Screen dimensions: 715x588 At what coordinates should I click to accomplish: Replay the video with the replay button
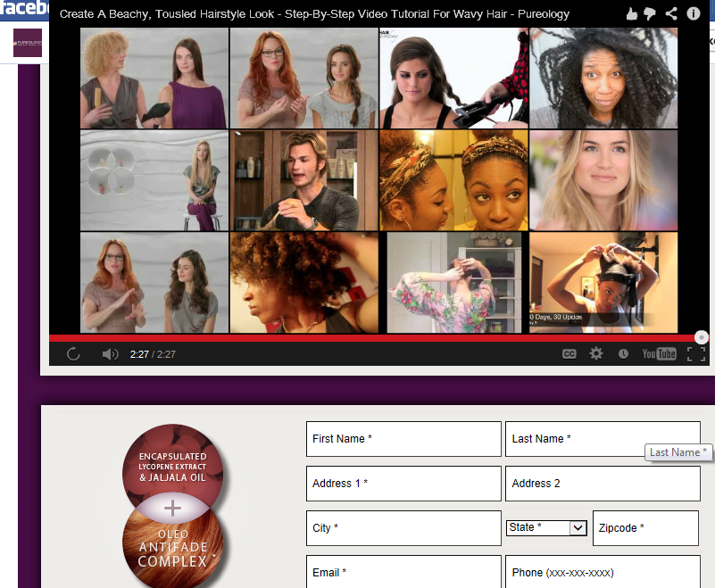73,354
